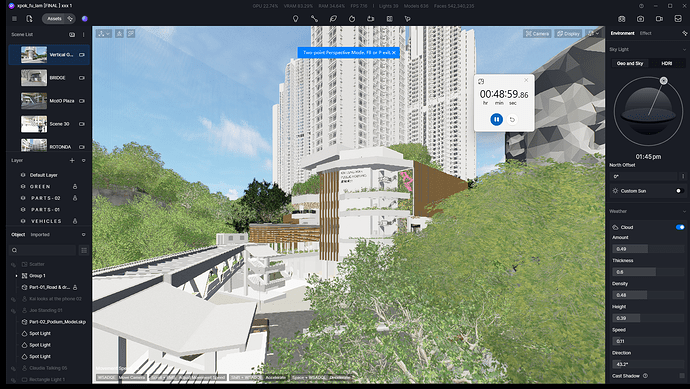Toggle lock on GREEN layer
The width and height of the screenshot is (690, 389).
click(75, 187)
